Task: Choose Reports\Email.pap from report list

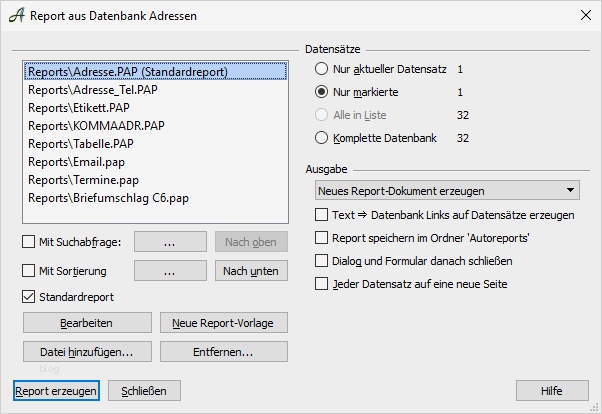Action: 76,162
